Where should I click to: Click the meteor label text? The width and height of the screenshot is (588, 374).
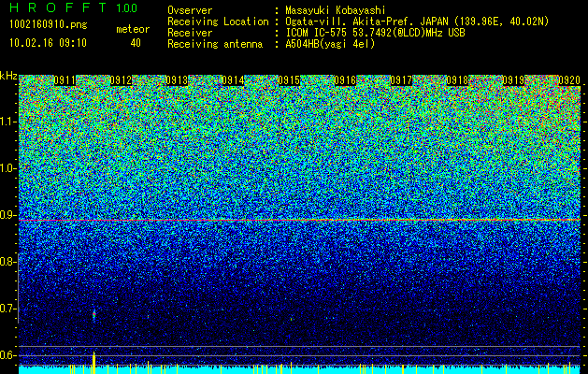point(133,29)
